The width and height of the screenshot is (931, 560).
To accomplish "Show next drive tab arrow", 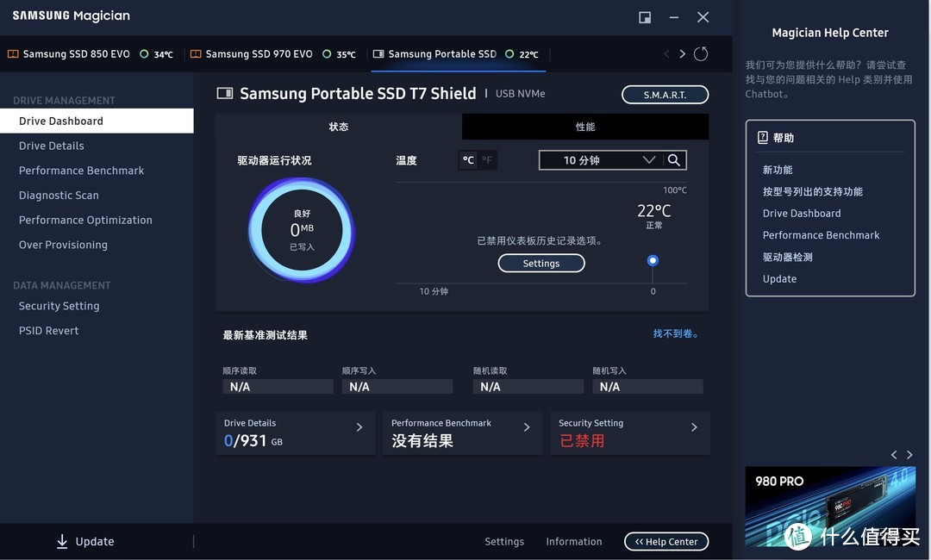I will [682, 54].
